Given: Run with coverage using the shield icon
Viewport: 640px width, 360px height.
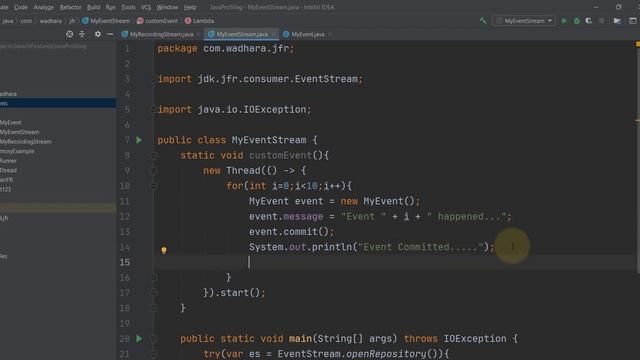Looking at the screenshot, I should [x=589, y=20].
